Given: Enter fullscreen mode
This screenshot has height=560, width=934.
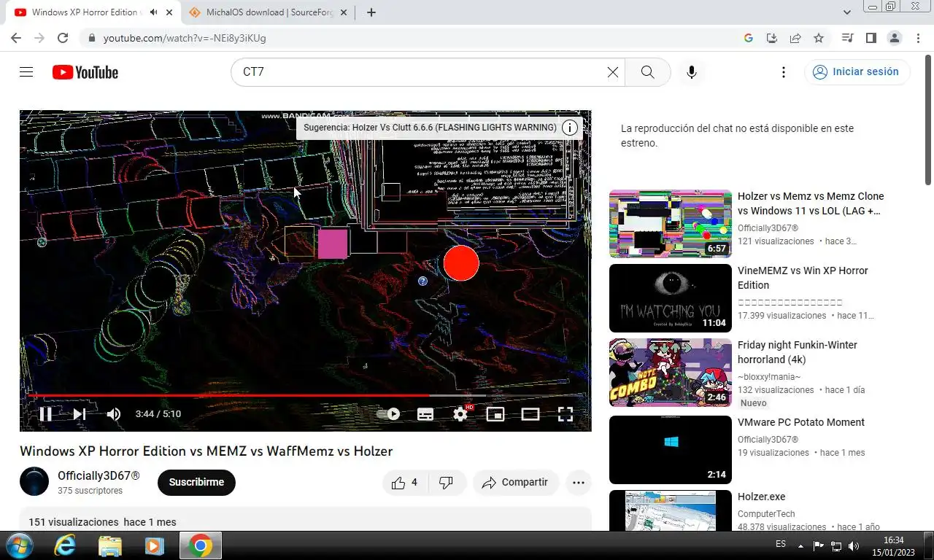Looking at the screenshot, I should pos(566,414).
